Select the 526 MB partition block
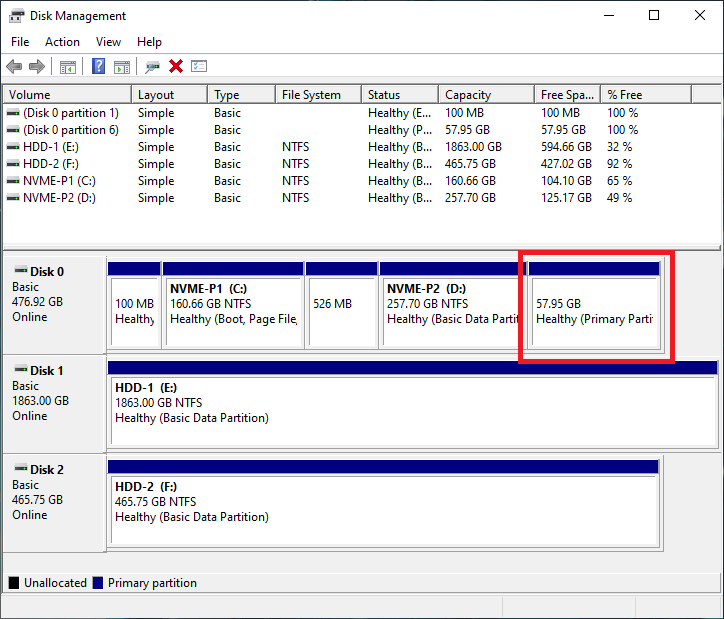 pos(342,305)
